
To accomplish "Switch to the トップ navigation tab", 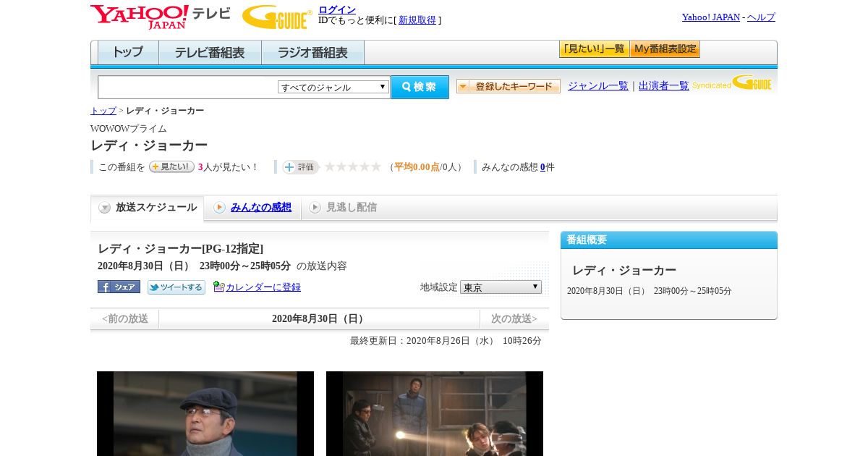I will pyautogui.click(x=128, y=53).
